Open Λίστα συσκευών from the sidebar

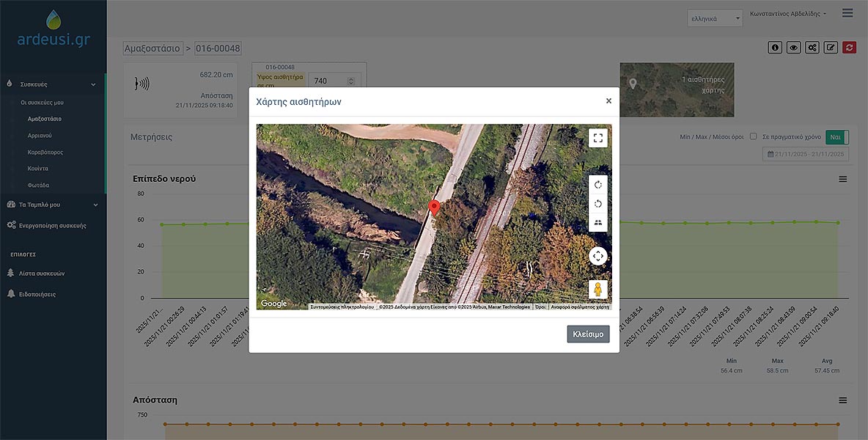[42, 274]
